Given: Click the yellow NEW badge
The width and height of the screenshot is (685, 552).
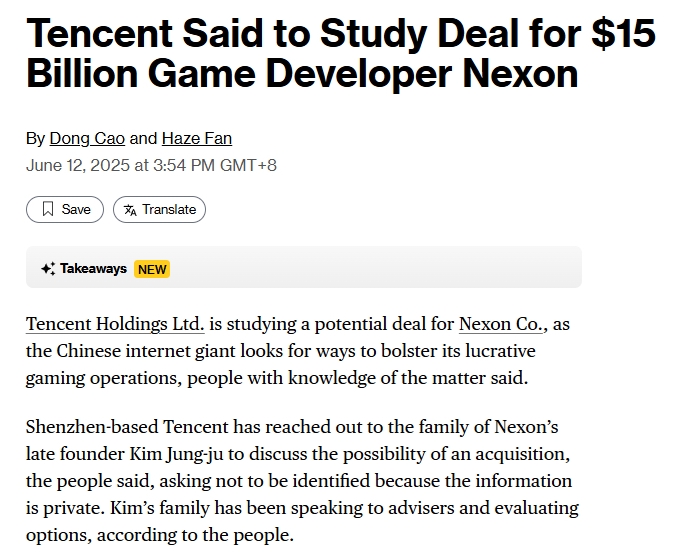Looking at the screenshot, I should click(x=152, y=269).
